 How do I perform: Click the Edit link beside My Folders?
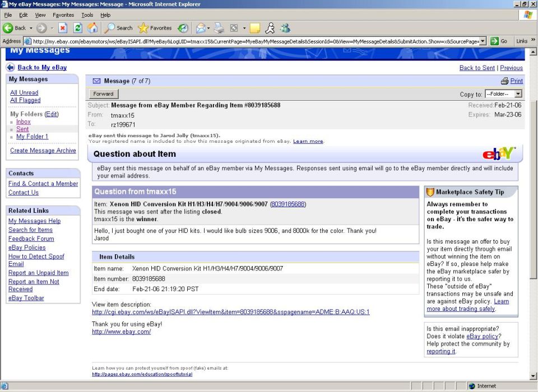(52, 114)
